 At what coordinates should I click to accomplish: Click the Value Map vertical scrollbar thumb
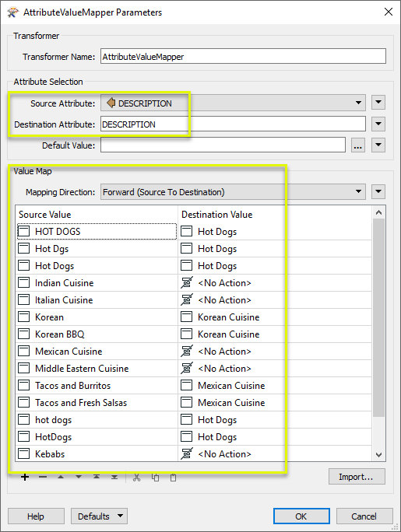pos(378,317)
